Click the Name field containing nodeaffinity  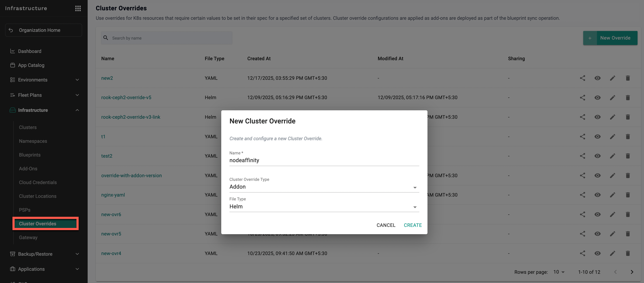point(324,160)
